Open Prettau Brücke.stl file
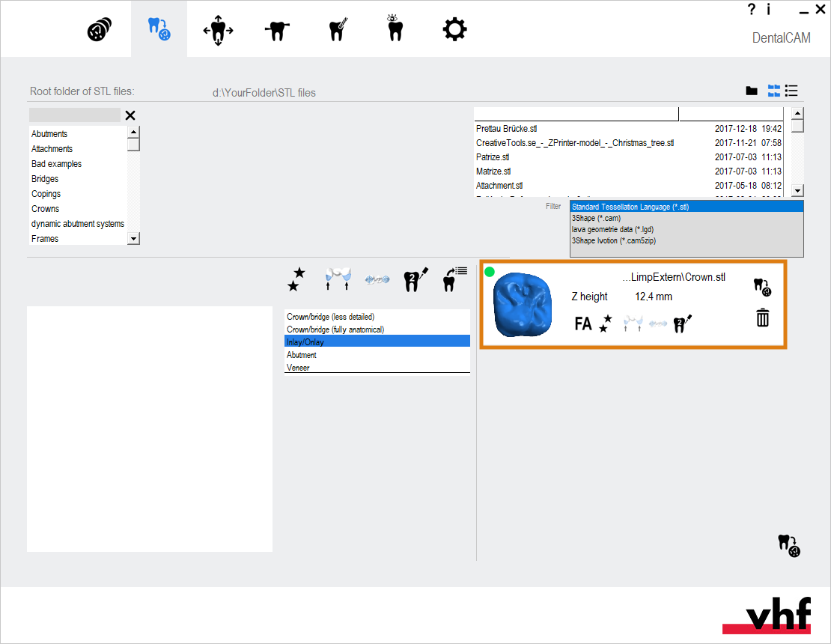Viewport: 831px width, 644px height. (507, 129)
